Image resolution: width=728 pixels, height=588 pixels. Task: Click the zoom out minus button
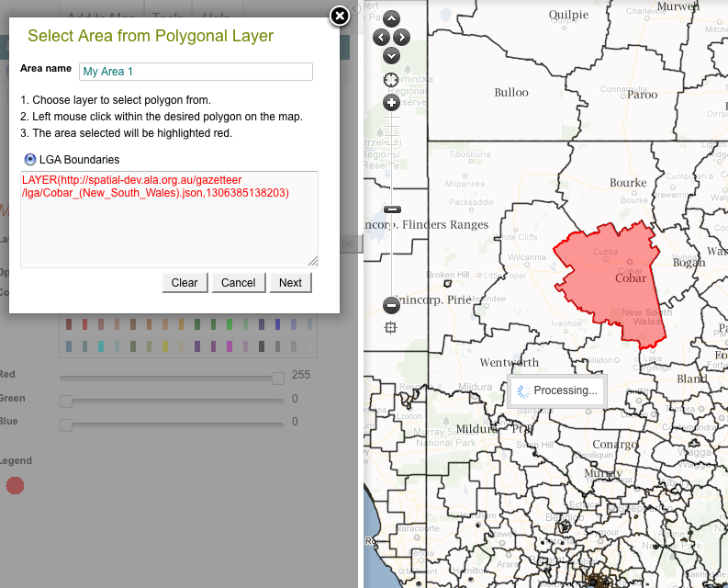pos(391,304)
